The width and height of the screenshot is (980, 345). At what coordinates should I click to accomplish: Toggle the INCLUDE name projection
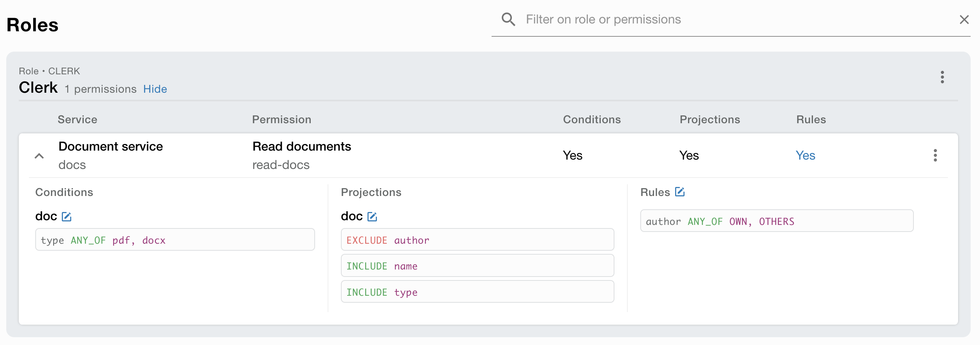[477, 266]
